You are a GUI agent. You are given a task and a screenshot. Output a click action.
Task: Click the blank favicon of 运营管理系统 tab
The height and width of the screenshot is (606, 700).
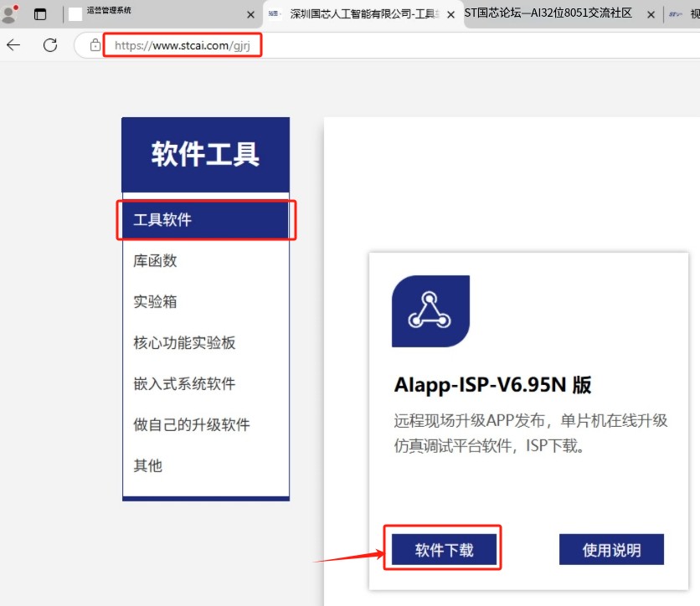(x=75, y=14)
